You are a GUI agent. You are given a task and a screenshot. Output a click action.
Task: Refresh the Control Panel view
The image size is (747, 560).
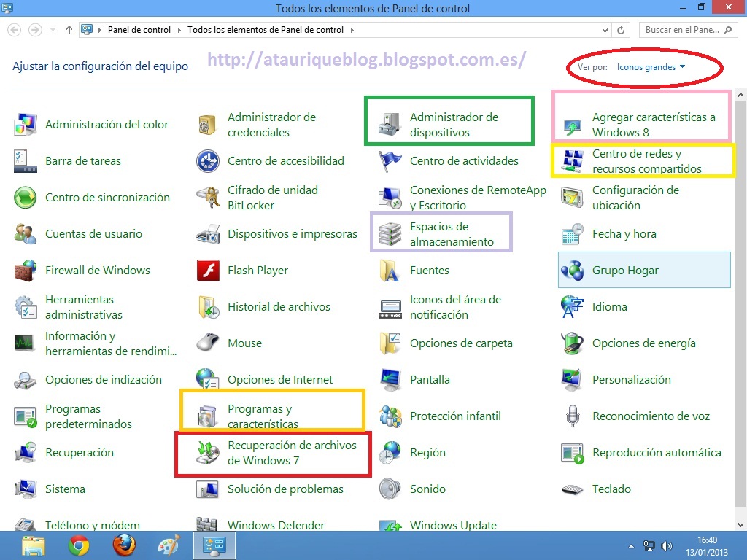click(x=621, y=30)
